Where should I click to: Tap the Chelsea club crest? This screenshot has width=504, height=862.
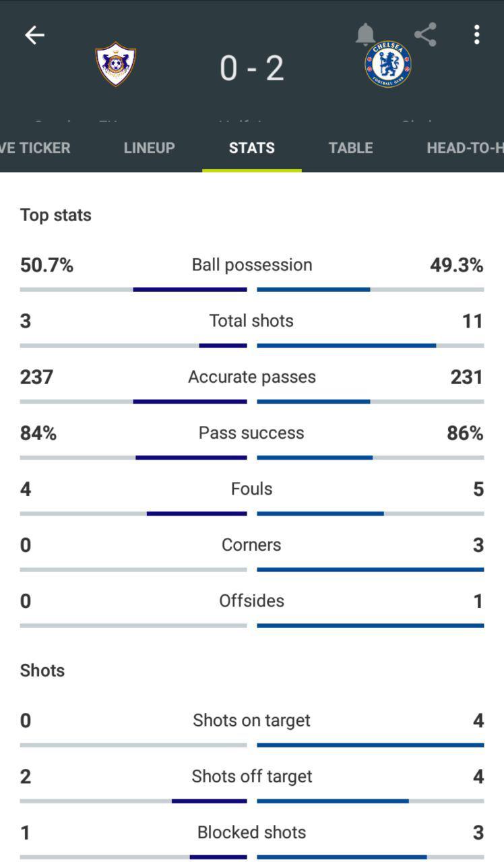tap(388, 64)
